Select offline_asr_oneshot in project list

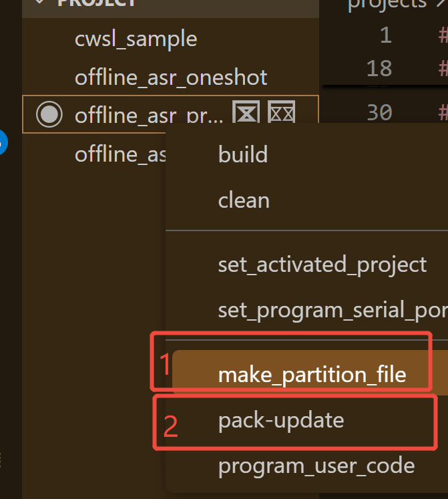coord(171,77)
